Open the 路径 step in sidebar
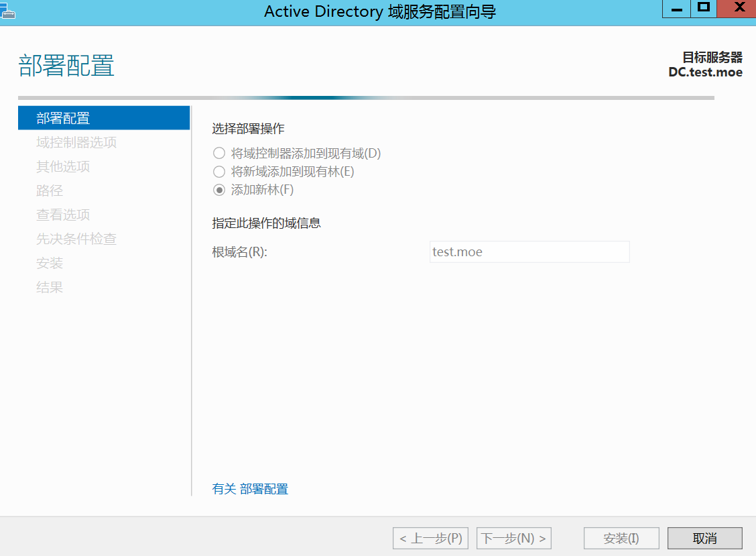This screenshot has height=556, width=756. (x=50, y=190)
